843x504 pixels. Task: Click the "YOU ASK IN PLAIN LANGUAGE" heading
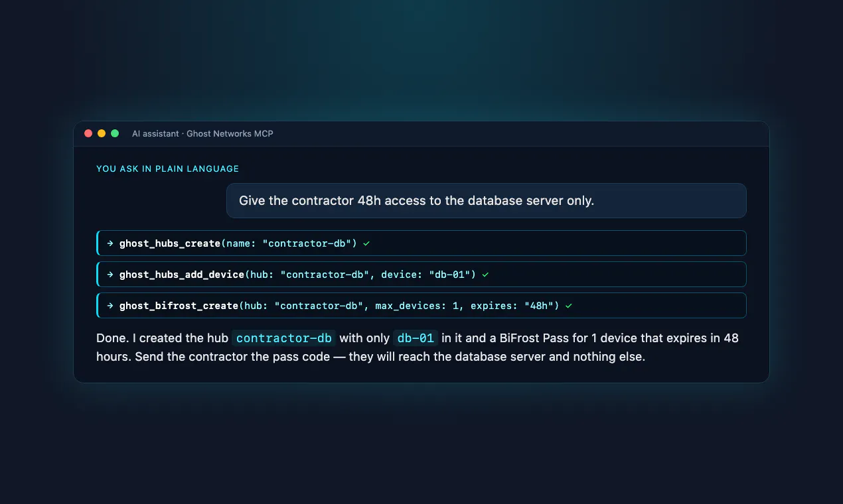pyautogui.click(x=167, y=169)
